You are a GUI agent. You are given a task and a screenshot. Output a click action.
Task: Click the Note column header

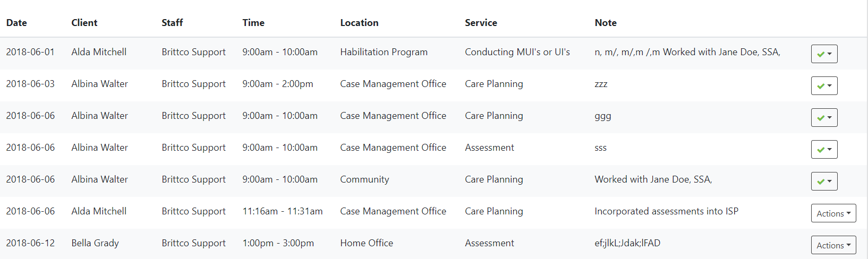point(606,23)
